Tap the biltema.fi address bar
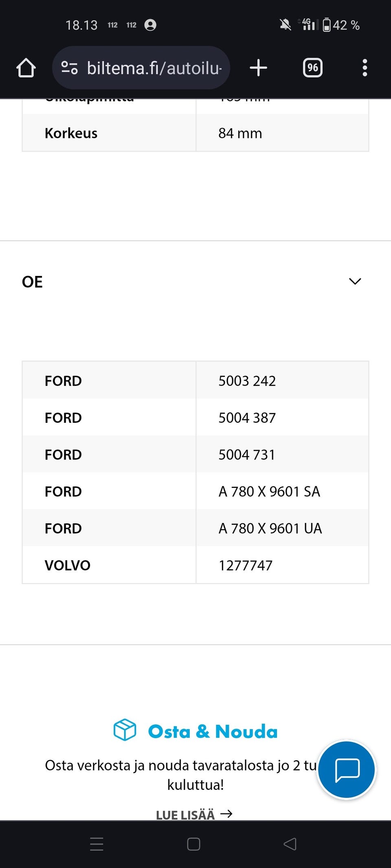Screen dimensions: 391x868 click(154, 68)
